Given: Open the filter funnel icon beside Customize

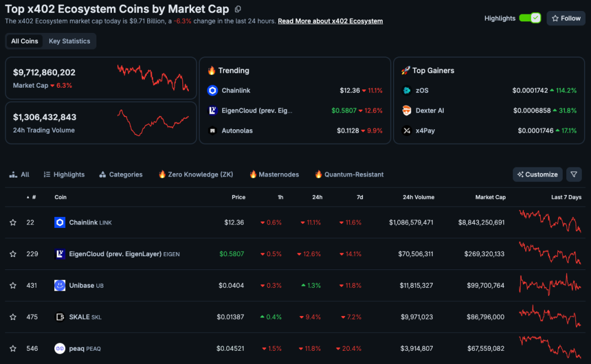Looking at the screenshot, I should point(574,174).
